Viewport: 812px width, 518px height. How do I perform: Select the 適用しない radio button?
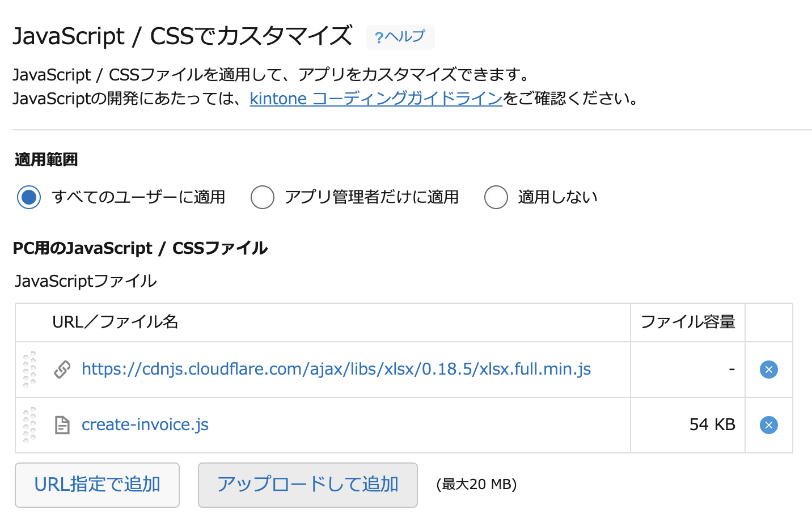[x=496, y=197]
